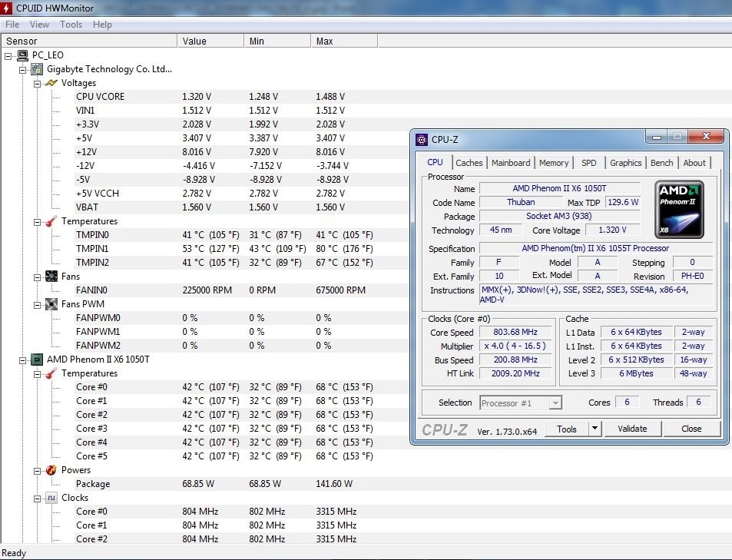
Task: Click the HWMonitor lightning bolt title icon
Action: [x=7, y=8]
